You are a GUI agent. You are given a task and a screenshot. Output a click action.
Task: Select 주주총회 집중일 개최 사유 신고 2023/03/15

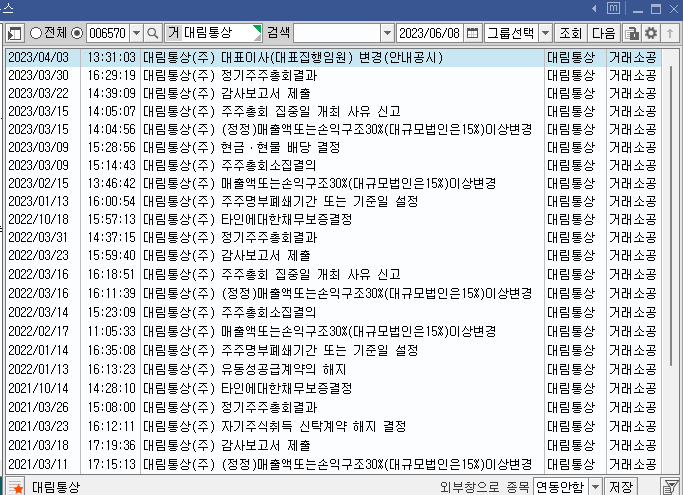coord(272,111)
